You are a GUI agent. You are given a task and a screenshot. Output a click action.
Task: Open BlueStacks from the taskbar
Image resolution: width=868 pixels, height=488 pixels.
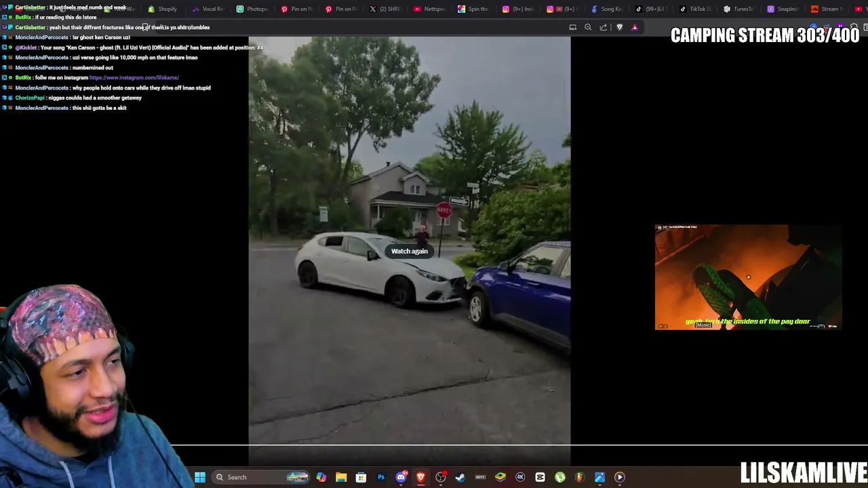tap(500, 477)
